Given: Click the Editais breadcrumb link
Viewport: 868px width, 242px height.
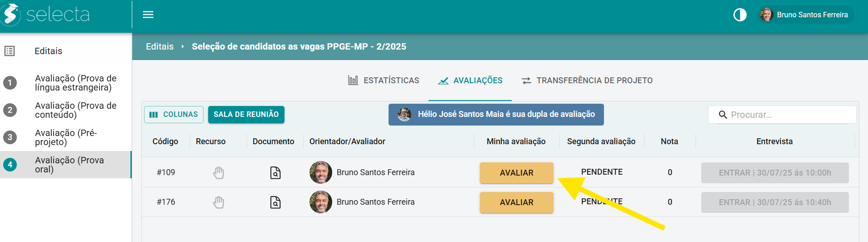Looking at the screenshot, I should click(160, 46).
